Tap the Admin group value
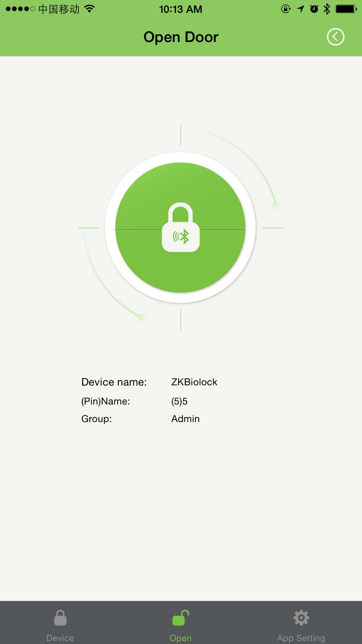The height and width of the screenshot is (644, 362). (185, 419)
